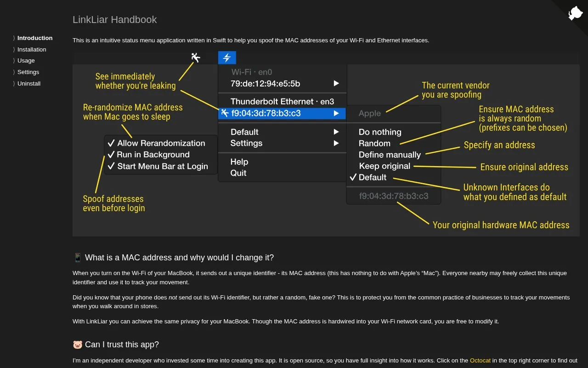Viewport: 588px width, 368px height.
Task: Open the Installation page from the sidebar
Action: click(x=32, y=50)
